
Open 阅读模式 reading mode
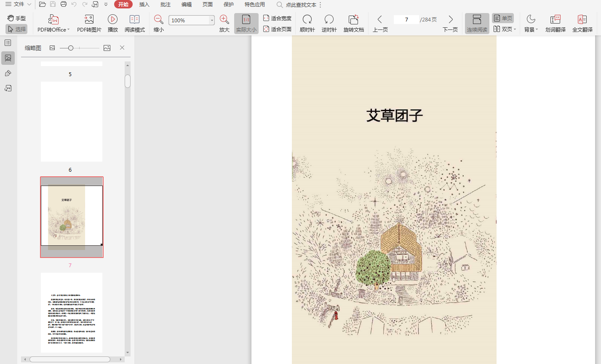[x=134, y=19]
